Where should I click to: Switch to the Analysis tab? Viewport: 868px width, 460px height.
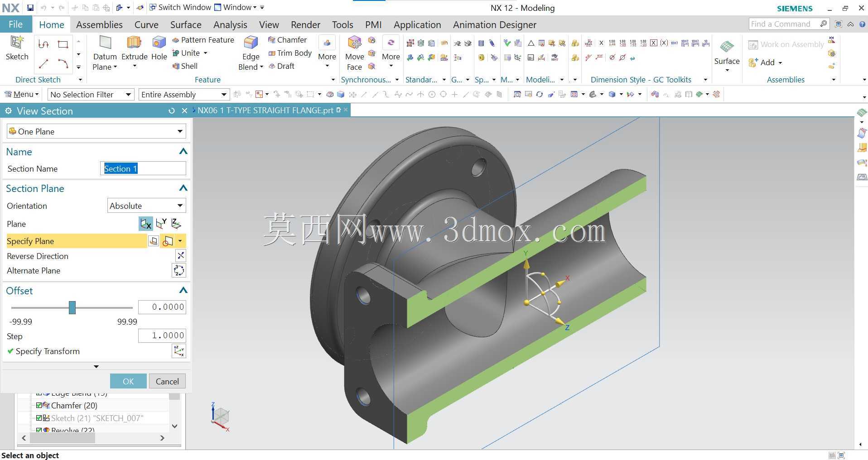(230, 24)
